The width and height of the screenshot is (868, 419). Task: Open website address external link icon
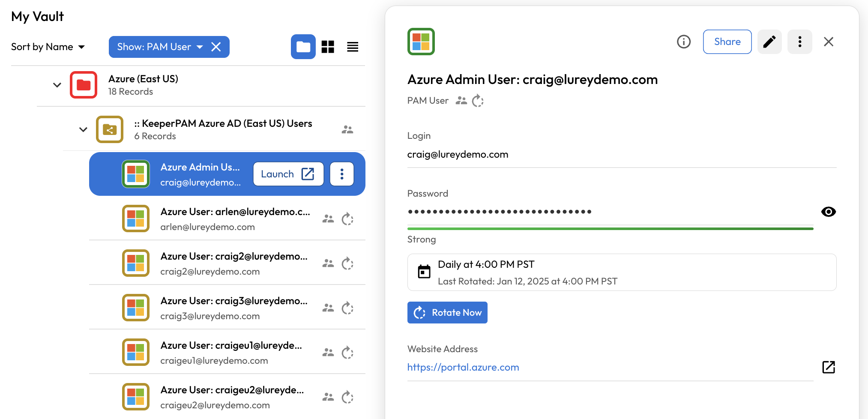point(828,367)
